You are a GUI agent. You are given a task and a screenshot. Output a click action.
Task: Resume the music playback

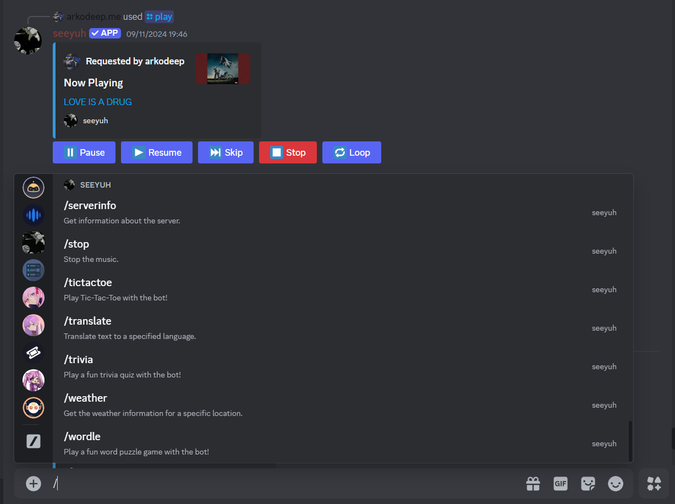click(157, 152)
